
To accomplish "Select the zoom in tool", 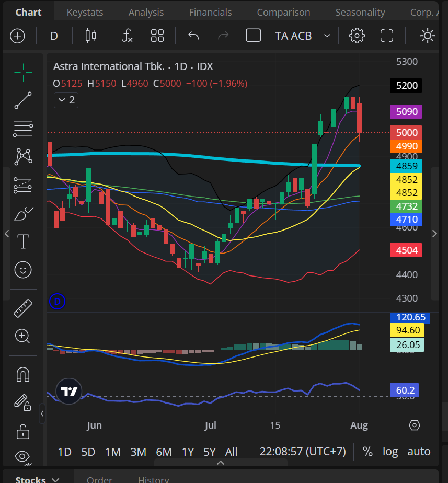I will tap(22, 336).
